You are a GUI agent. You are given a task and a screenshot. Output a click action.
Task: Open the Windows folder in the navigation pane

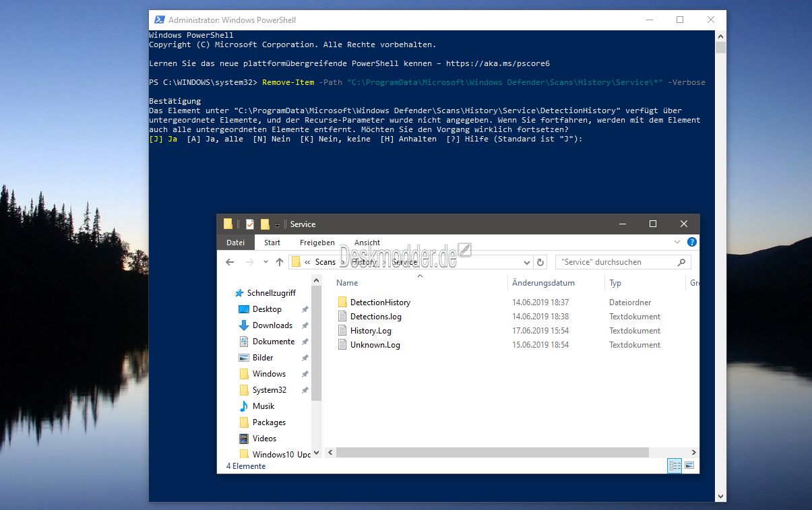pyautogui.click(x=269, y=374)
